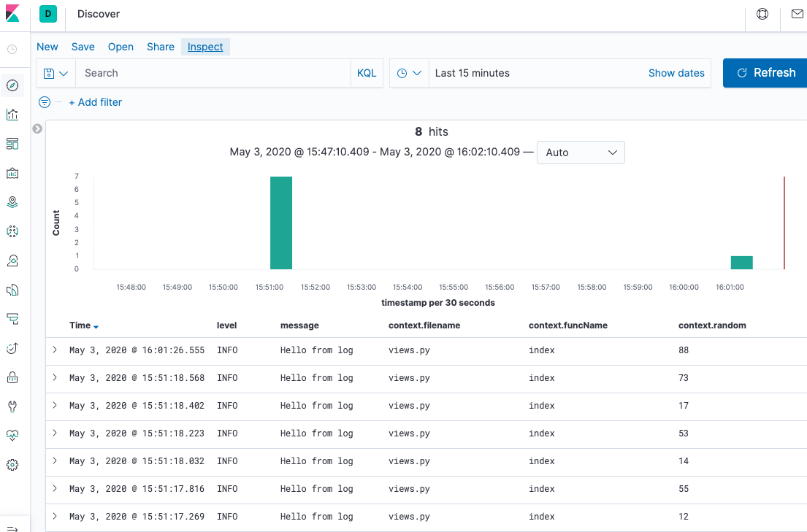
Task: Click the context.random value 55
Action: coord(684,489)
